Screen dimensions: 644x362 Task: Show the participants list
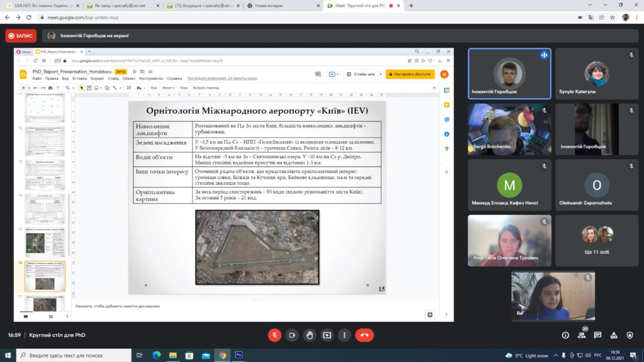[x=582, y=336]
